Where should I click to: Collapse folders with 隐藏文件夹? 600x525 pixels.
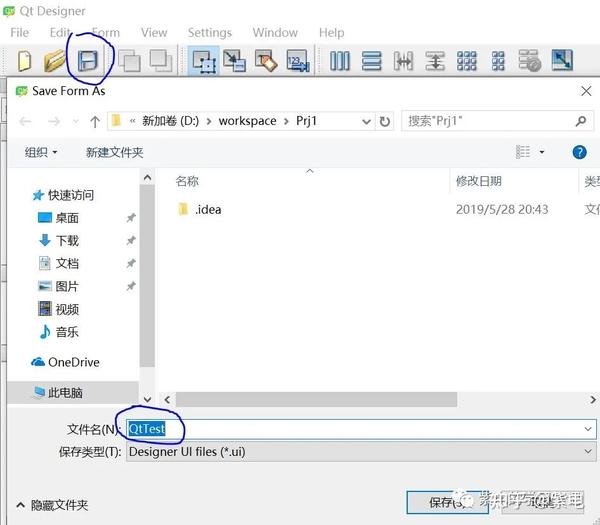coord(52,505)
